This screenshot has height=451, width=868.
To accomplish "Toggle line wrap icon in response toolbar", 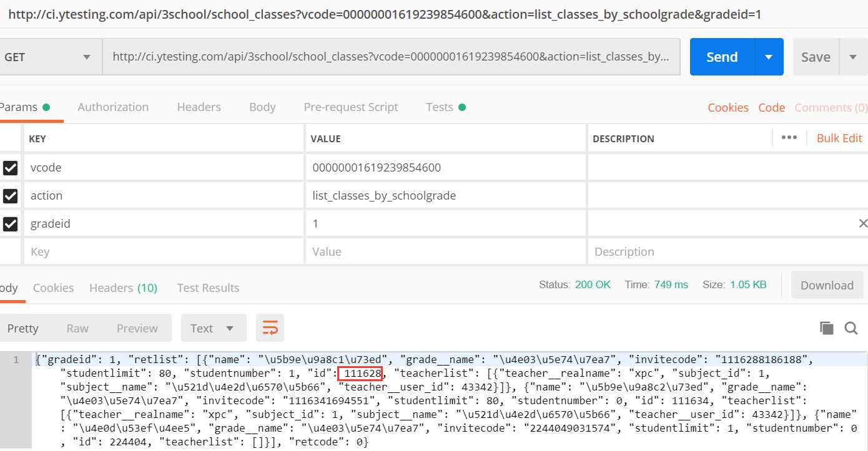I will [x=270, y=328].
